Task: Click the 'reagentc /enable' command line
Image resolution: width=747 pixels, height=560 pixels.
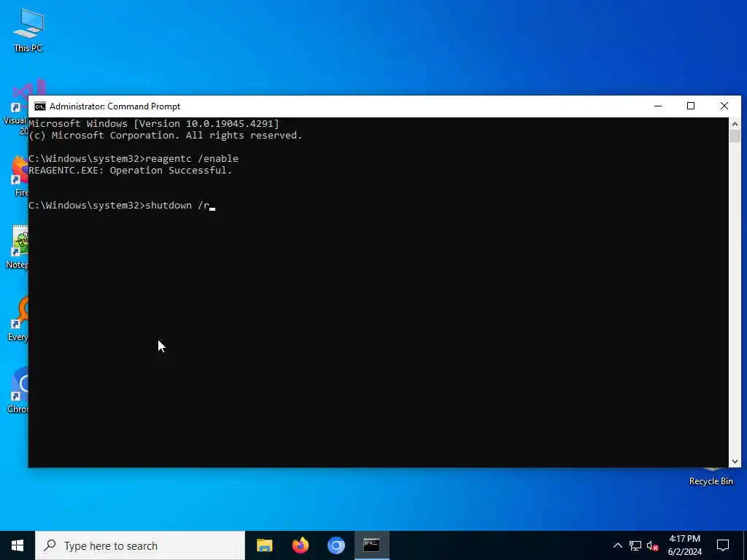Action: pos(133,158)
